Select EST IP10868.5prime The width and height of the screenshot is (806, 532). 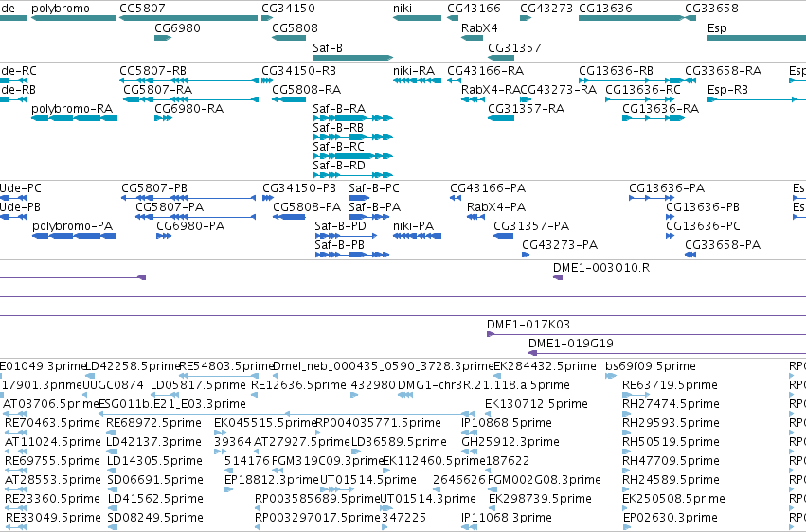click(x=507, y=422)
